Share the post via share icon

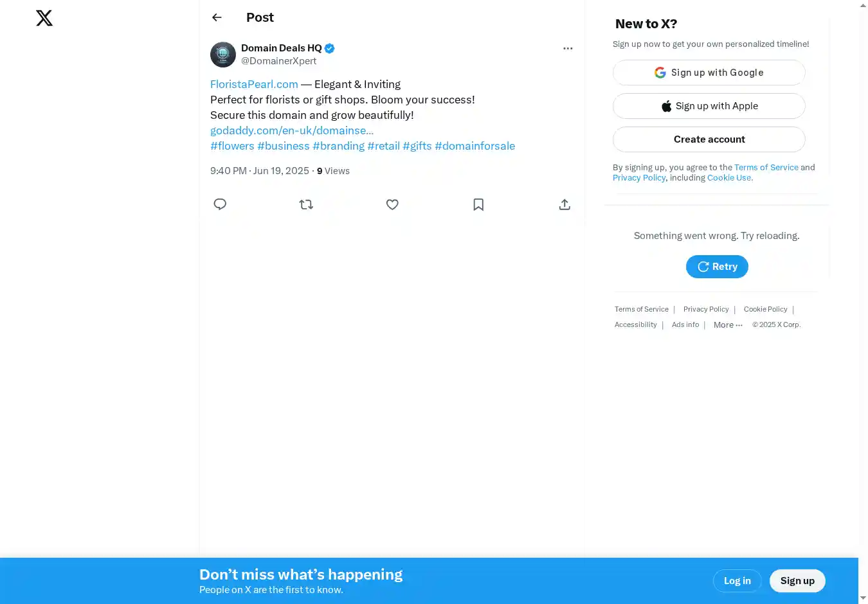click(565, 204)
